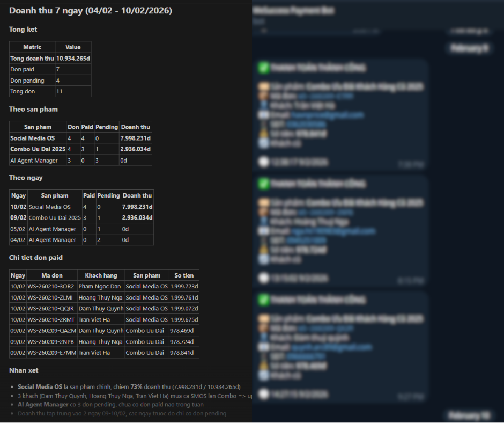504x423 pixels.
Task: Click the money bag icon in the third payment message
Action: pyautogui.click(x=263, y=364)
